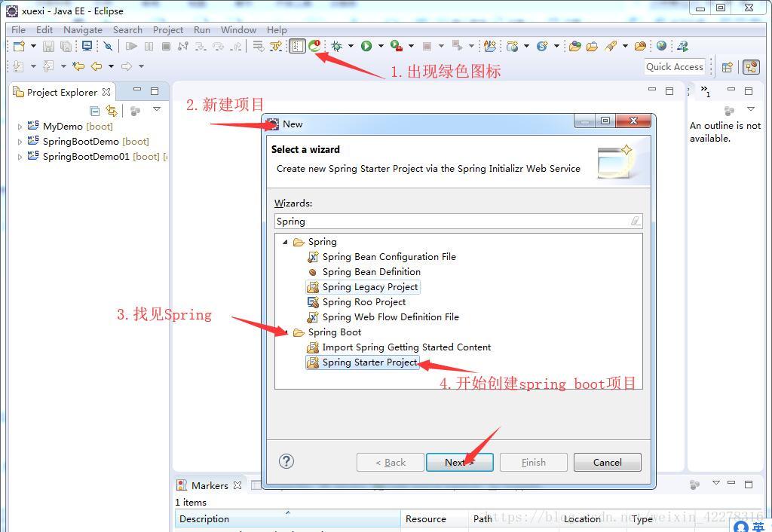Viewport: 772px width, 532px height.
Task: Expand the MyDemo project node
Action: click(20, 127)
